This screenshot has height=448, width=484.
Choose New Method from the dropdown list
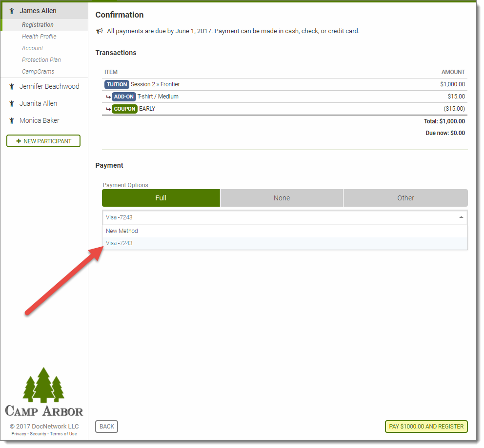(122, 231)
